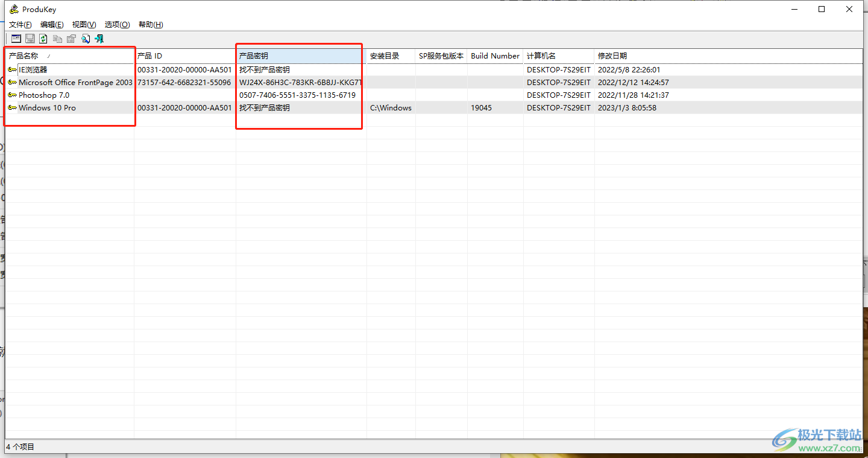Click 找不到产品密钥 in the Windows 10 Pro row
This screenshot has height=458, width=868.
tap(265, 107)
